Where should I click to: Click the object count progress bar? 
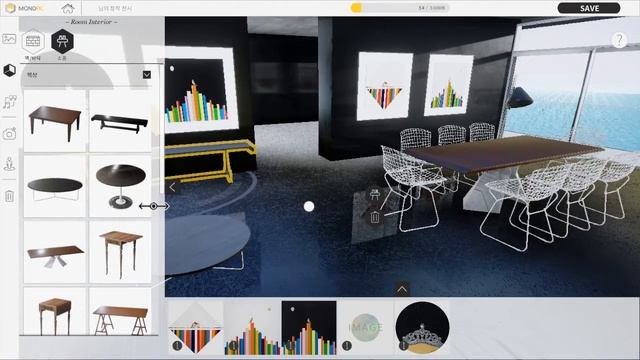400,8
